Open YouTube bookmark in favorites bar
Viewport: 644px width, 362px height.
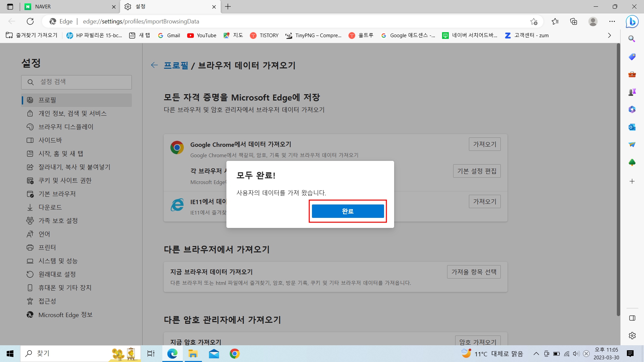(202, 36)
